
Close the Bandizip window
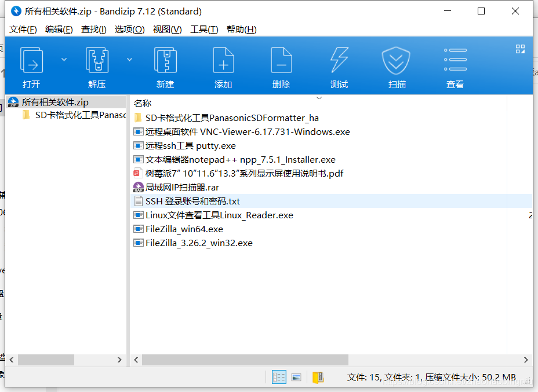point(515,12)
